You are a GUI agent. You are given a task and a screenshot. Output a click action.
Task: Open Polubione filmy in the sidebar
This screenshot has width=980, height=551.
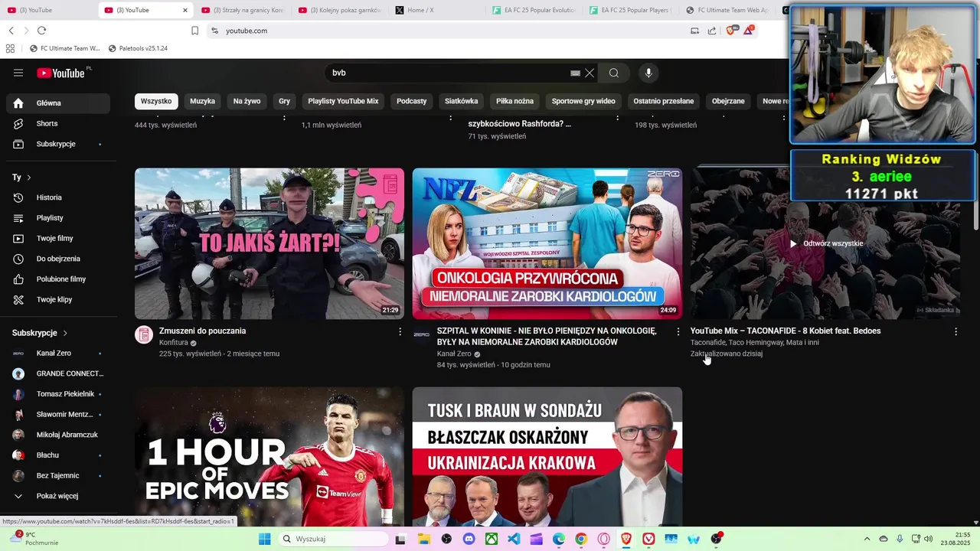pyautogui.click(x=58, y=279)
